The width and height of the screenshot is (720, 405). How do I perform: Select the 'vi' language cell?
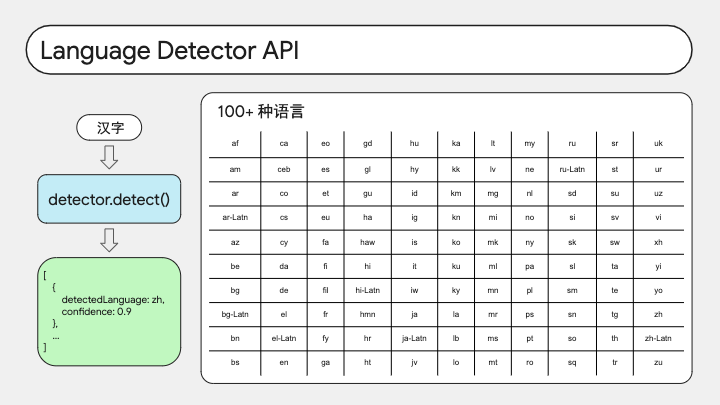[658, 217]
